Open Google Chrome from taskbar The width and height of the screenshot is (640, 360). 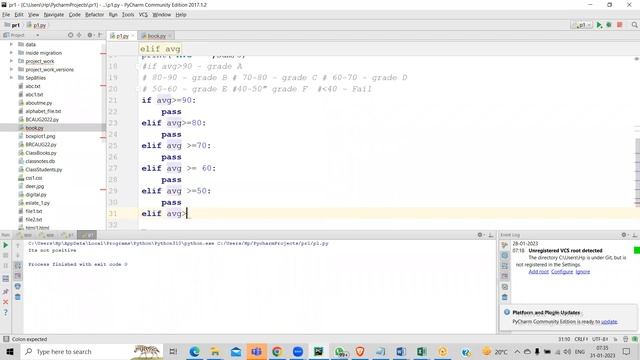pyautogui.click(x=277, y=351)
